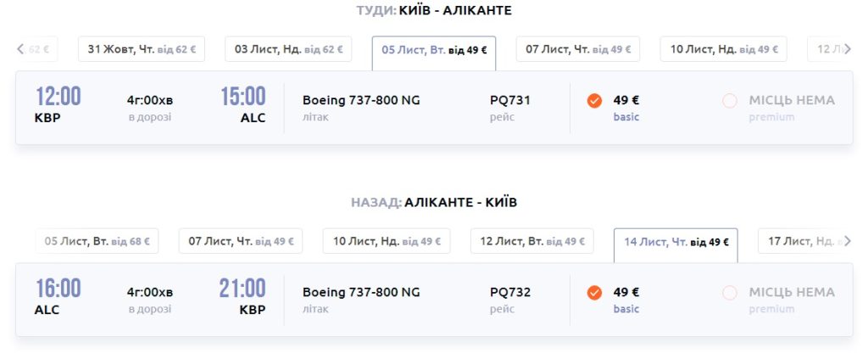The image size is (868, 359).
Task: Pick return date 10 Лист, Нд.
Action: click(386, 242)
